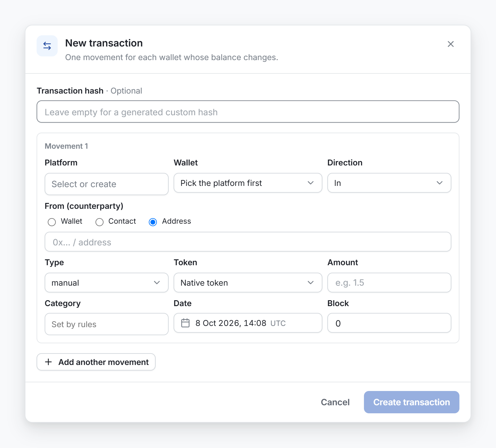
Task: Click Create transaction button
Action: click(x=411, y=402)
